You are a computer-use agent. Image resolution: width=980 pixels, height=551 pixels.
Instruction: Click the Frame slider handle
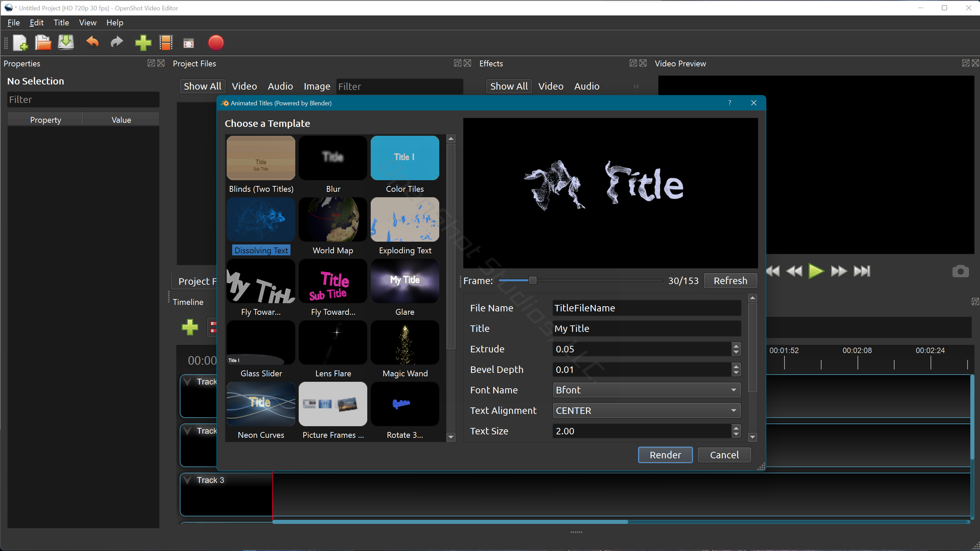tap(532, 281)
